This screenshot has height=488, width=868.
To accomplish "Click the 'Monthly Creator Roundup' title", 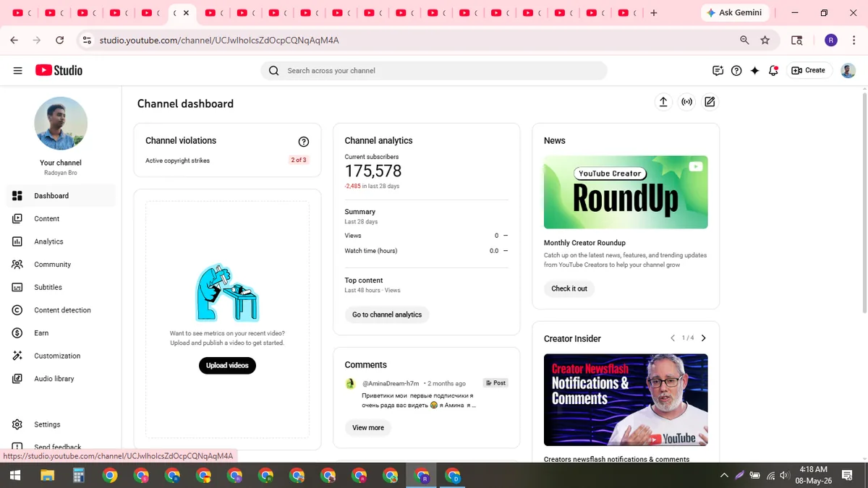I will (x=584, y=243).
